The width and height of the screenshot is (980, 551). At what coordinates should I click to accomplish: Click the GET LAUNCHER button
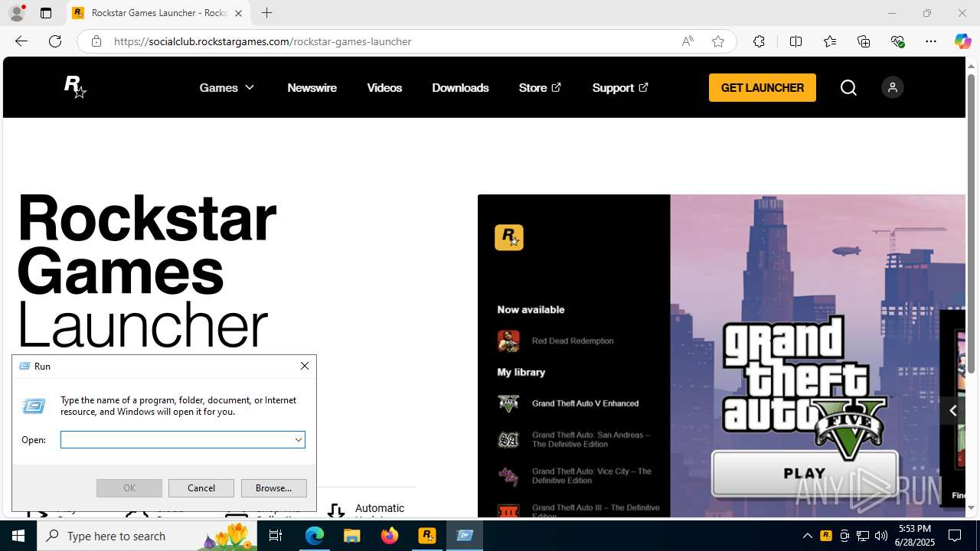(763, 87)
